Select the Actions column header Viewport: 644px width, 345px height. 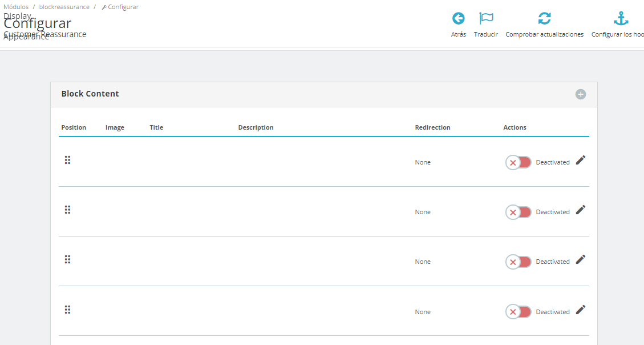pos(515,127)
